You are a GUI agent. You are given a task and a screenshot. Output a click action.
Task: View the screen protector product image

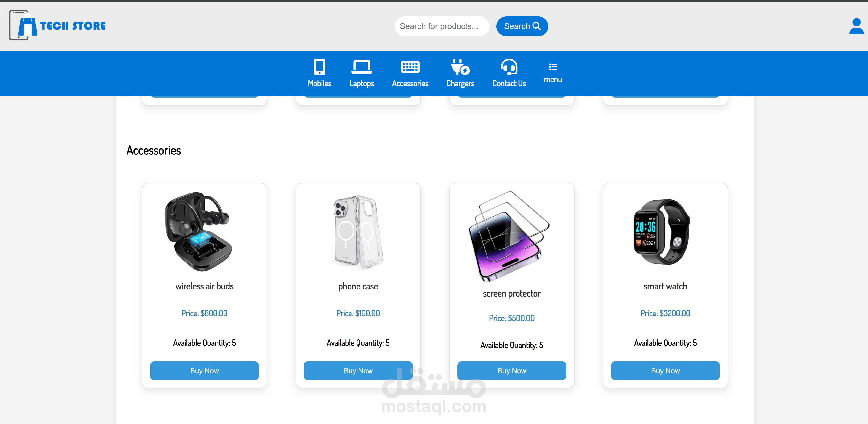tap(509, 236)
